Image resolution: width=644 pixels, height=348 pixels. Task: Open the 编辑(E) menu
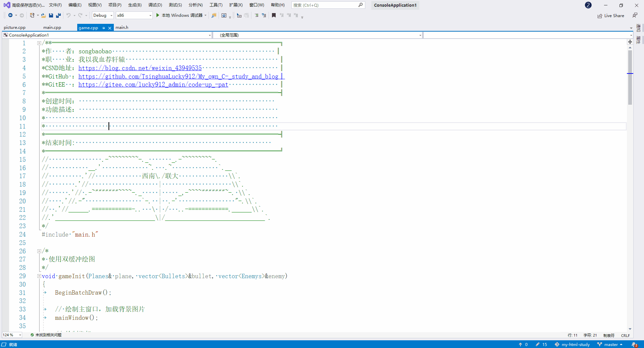tap(75, 5)
